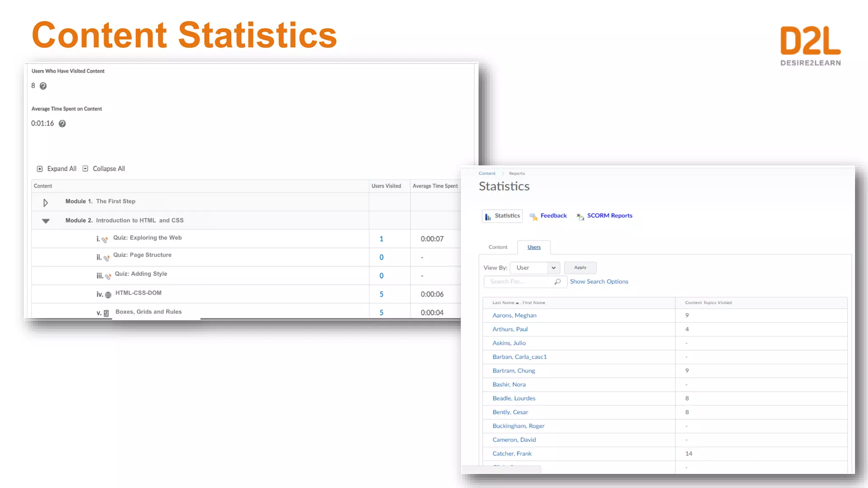Open users visited count 0 for Adding Style
The image size is (868, 488).
pos(381,276)
